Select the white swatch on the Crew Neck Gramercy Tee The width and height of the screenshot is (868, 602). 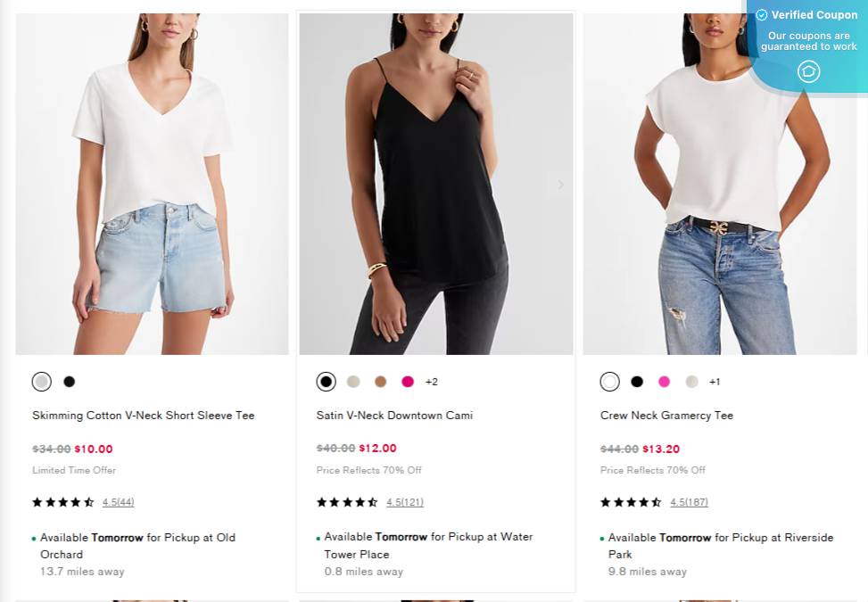(x=609, y=382)
